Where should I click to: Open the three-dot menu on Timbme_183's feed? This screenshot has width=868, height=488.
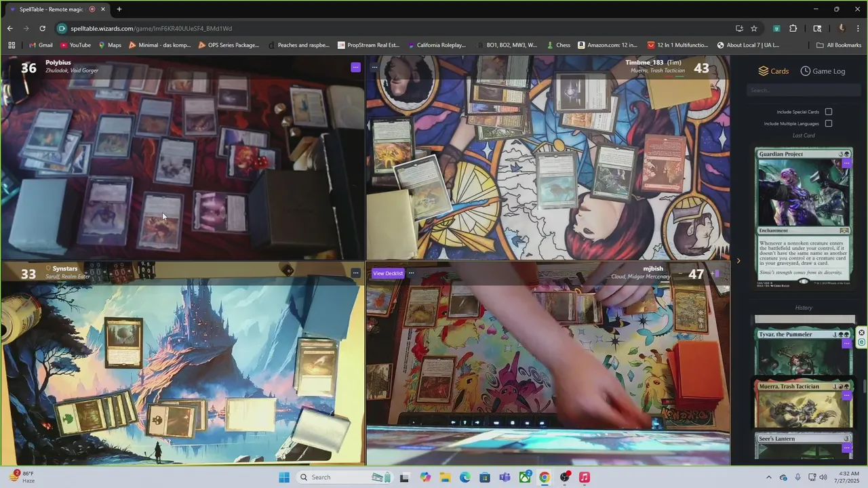point(374,67)
